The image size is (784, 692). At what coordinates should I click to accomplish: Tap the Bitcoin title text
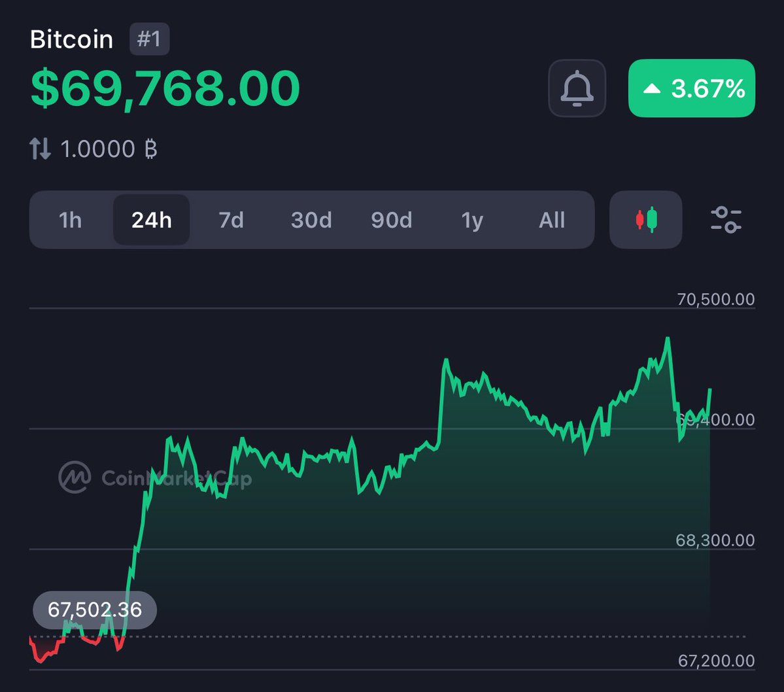pyautogui.click(x=71, y=39)
